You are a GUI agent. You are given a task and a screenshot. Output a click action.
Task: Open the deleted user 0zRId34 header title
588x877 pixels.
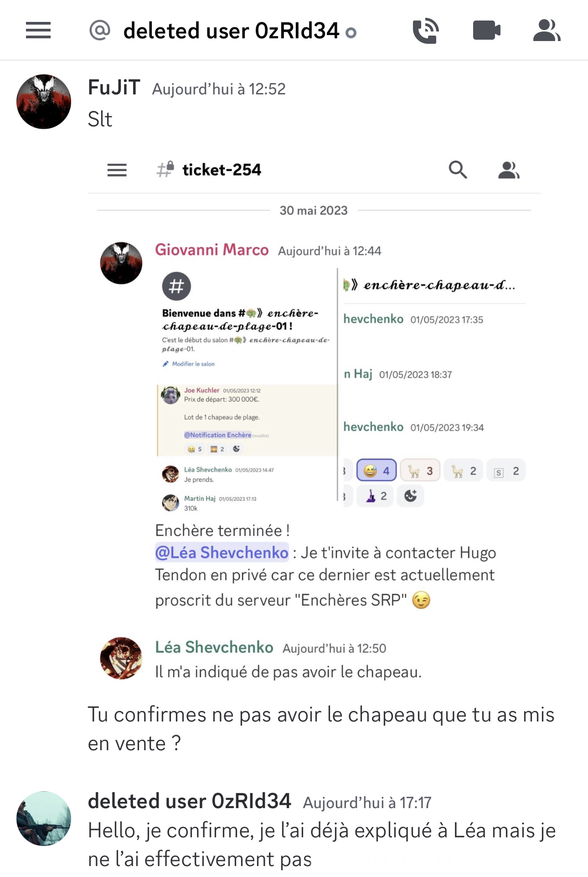click(232, 31)
